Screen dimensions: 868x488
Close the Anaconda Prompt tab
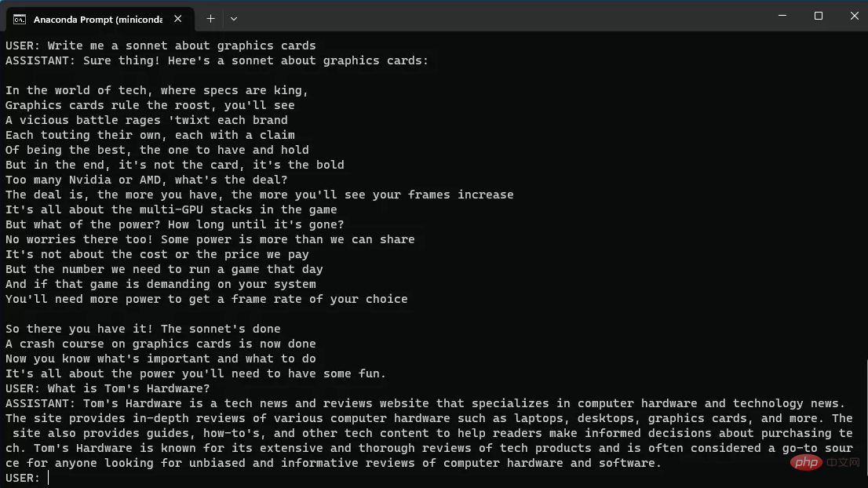(x=181, y=18)
